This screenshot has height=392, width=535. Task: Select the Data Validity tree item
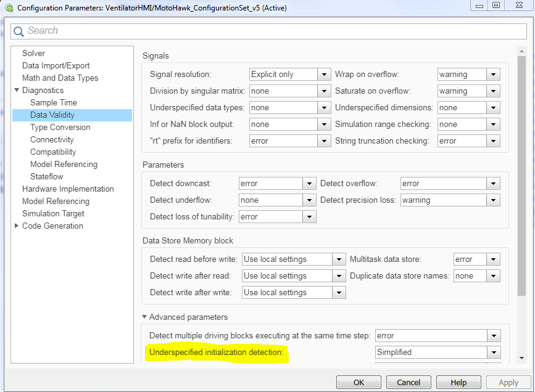[x=72, y=115]
